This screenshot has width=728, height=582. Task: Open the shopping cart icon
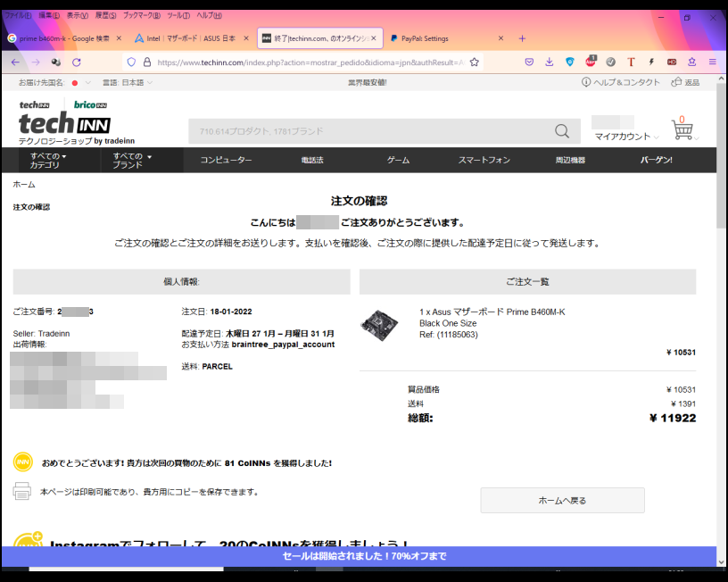tap(682, 129)
